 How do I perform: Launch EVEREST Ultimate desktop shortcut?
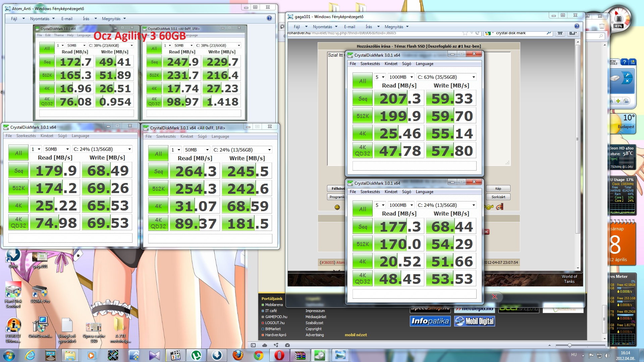point(13,330)
